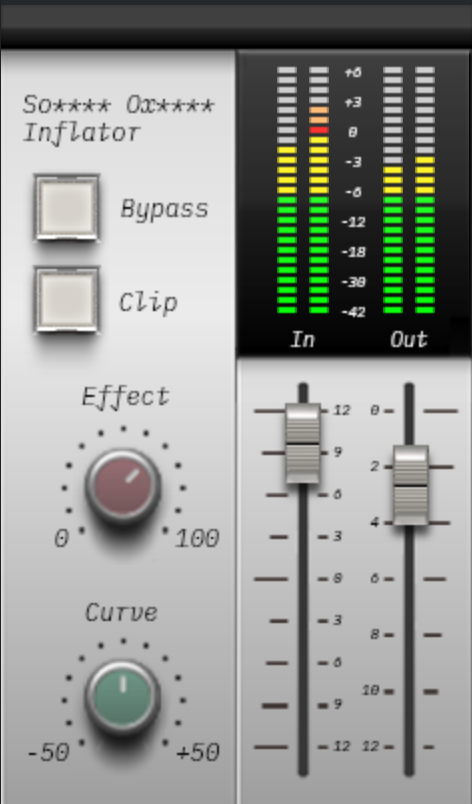This screenshot has width=472, height=804.
Task: Click output fader track at 12 mark
Action: (409, 747)
